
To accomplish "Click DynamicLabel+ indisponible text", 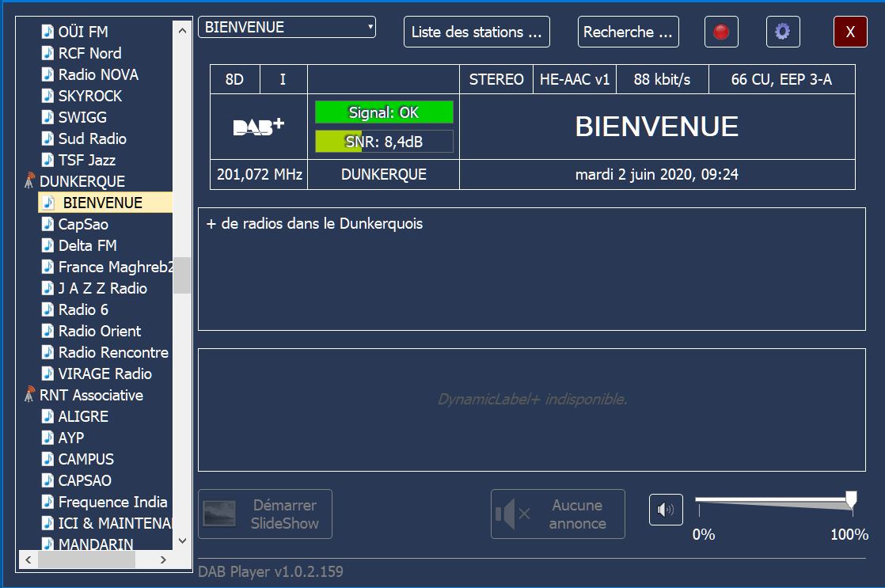I will click(532, 400).
